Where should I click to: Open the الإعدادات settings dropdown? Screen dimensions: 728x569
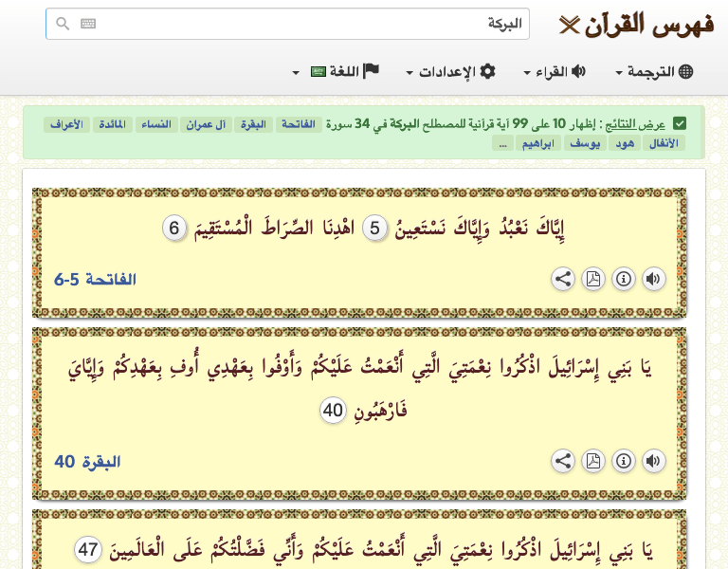[450, 72]
